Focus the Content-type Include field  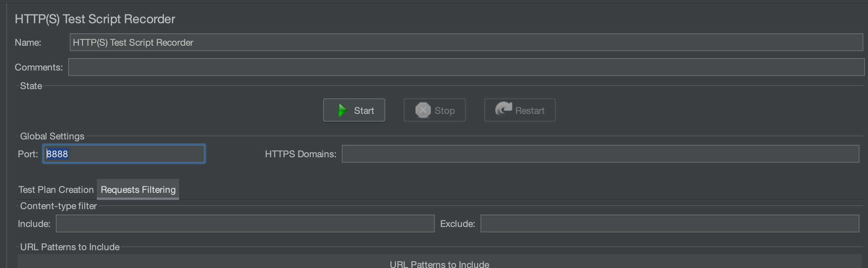coord(245,223)
